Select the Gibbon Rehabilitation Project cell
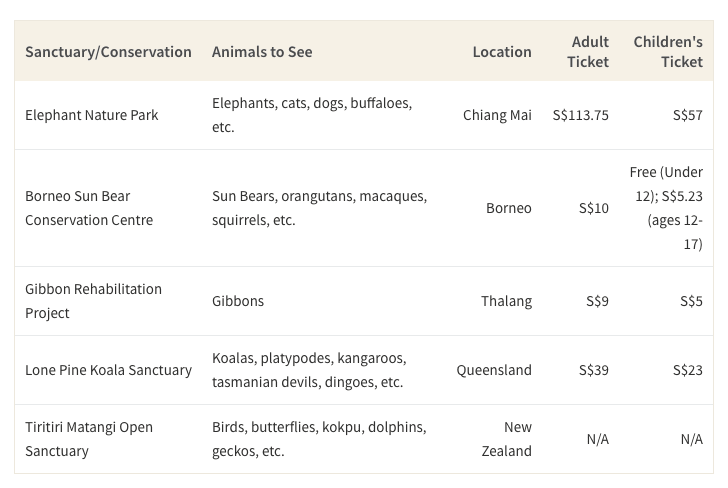 tap(93, 301)
